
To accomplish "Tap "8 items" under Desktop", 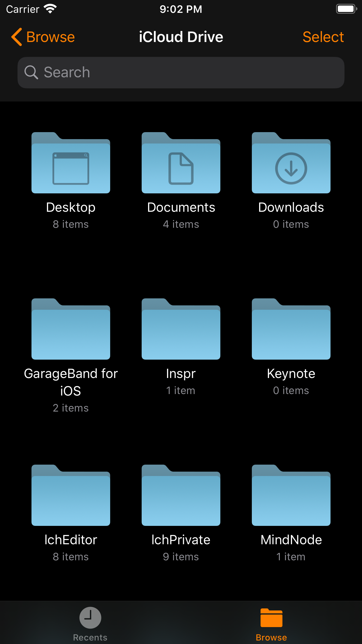I will point(71,224).
